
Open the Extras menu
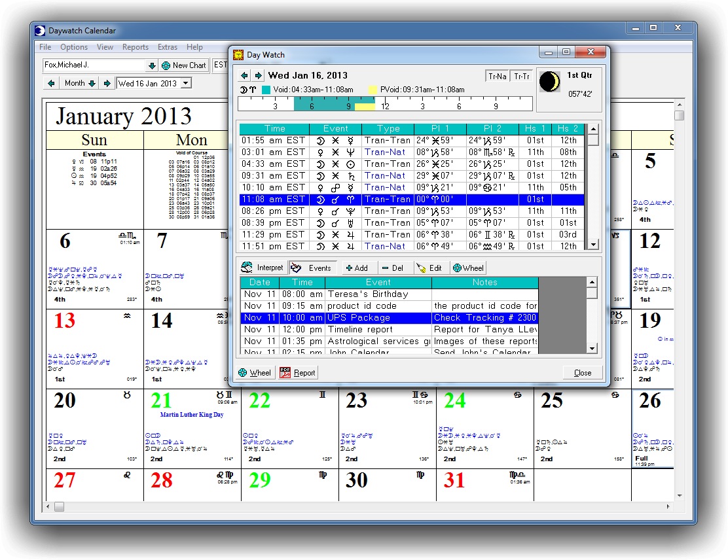(168, 47)
